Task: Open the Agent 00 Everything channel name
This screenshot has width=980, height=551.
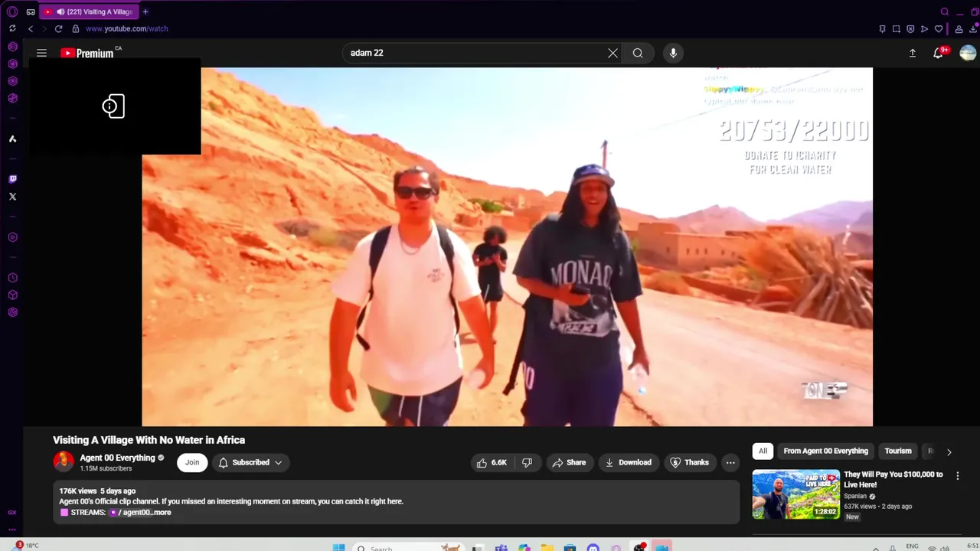Action: click(x=117, y=458)
